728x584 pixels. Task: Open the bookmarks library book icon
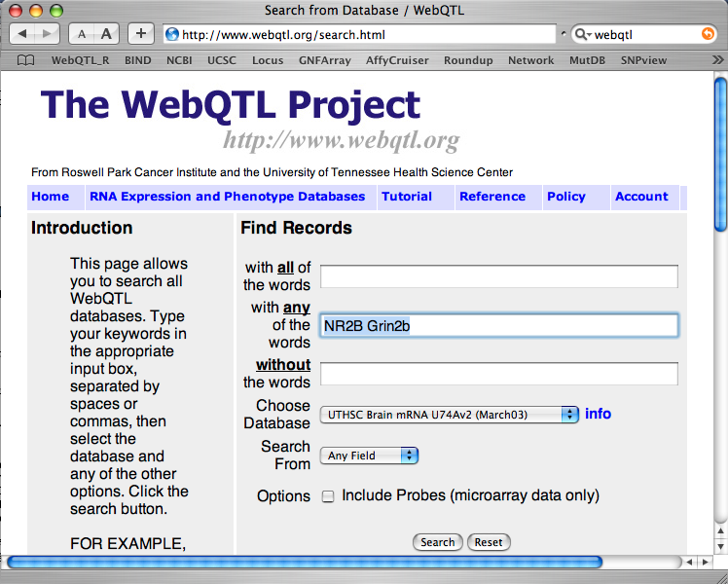click(x=26, y=60)
